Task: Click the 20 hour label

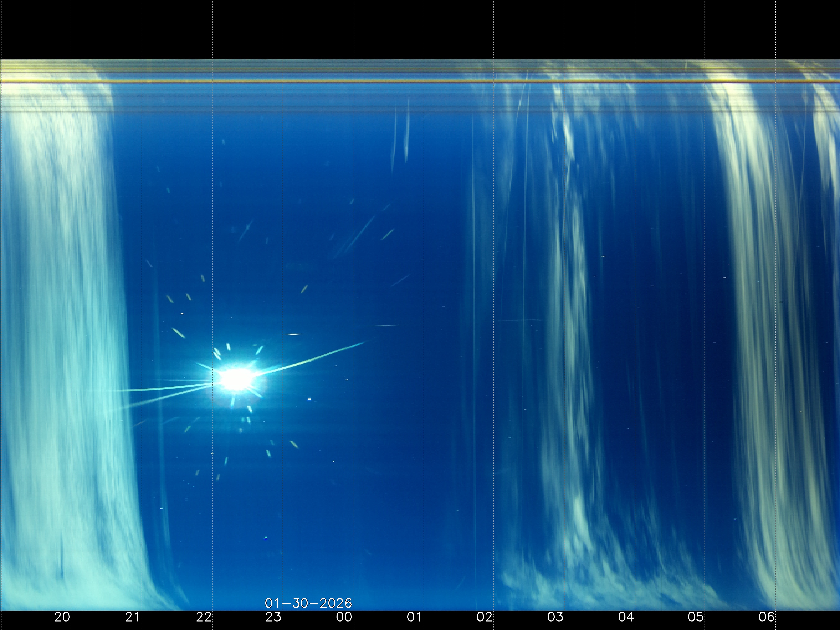Action: tap(62, 617)
